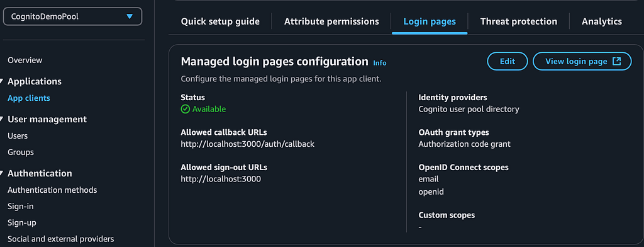This screenshot has height=247, width=644.
Task: Open Sign-in settings in sidebar
Action: [x=21, y=206]
